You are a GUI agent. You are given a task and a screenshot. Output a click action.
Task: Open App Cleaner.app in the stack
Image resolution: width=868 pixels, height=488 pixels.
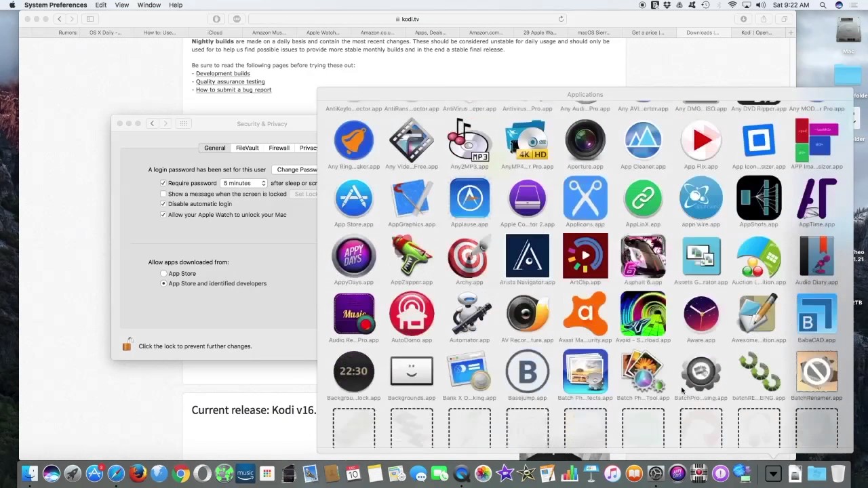point(643,141)
